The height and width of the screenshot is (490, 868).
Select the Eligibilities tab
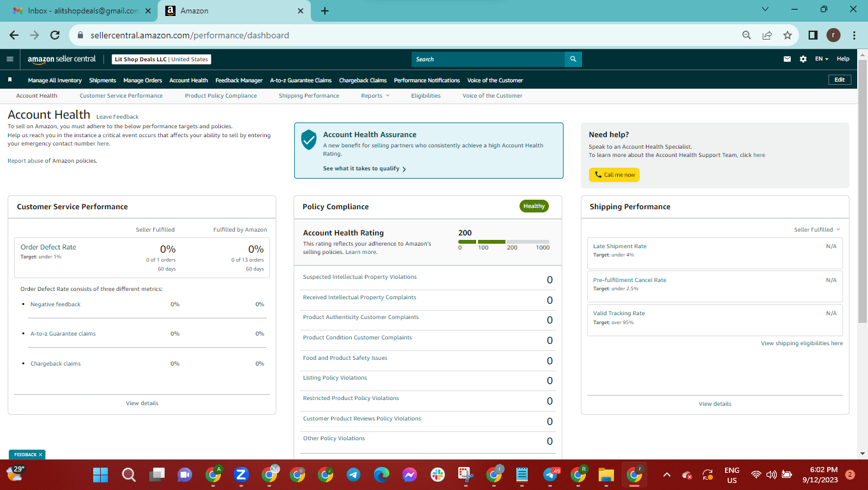426,96
